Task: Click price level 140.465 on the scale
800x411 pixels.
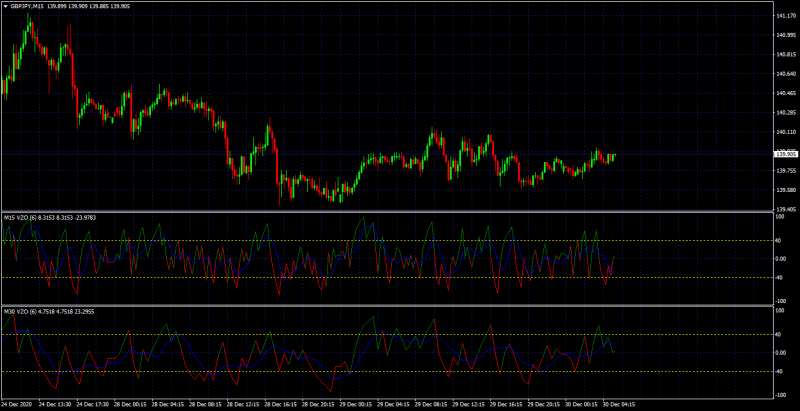Action: tap(786, 93)
